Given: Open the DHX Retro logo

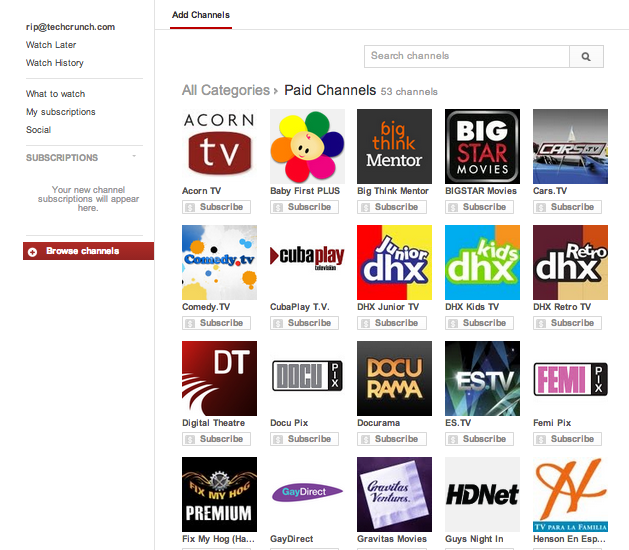Looking at the screenshot, I should pos(570,262).
